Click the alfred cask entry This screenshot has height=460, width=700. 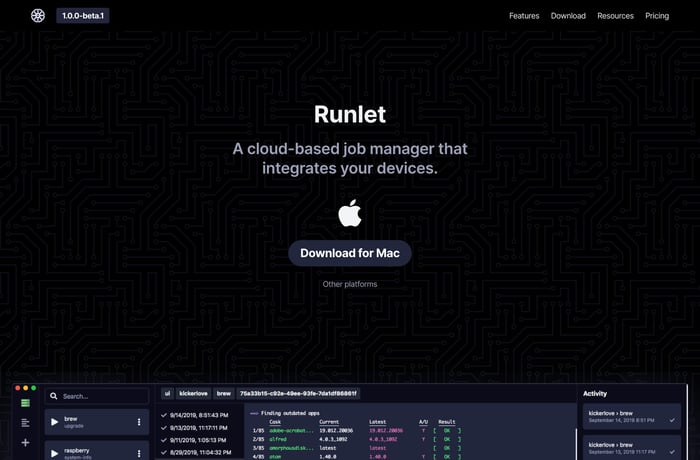pos(278,439)
